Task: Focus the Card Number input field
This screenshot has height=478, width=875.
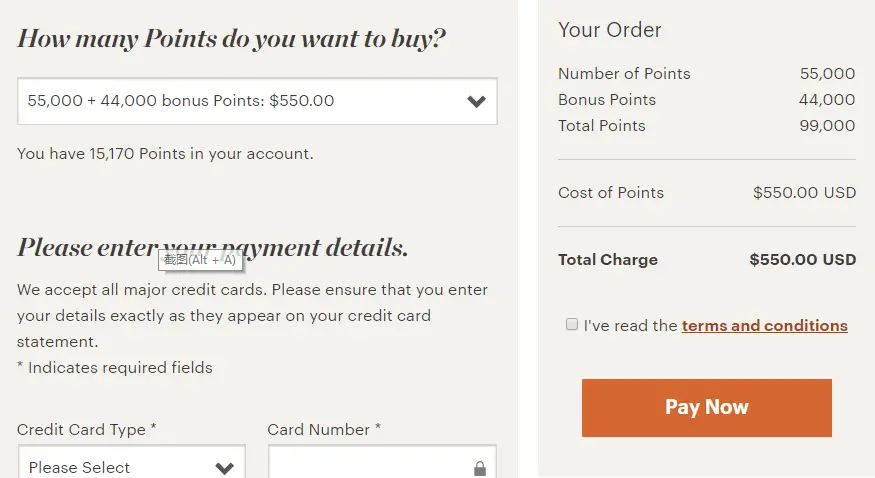Action: point(370,467)
